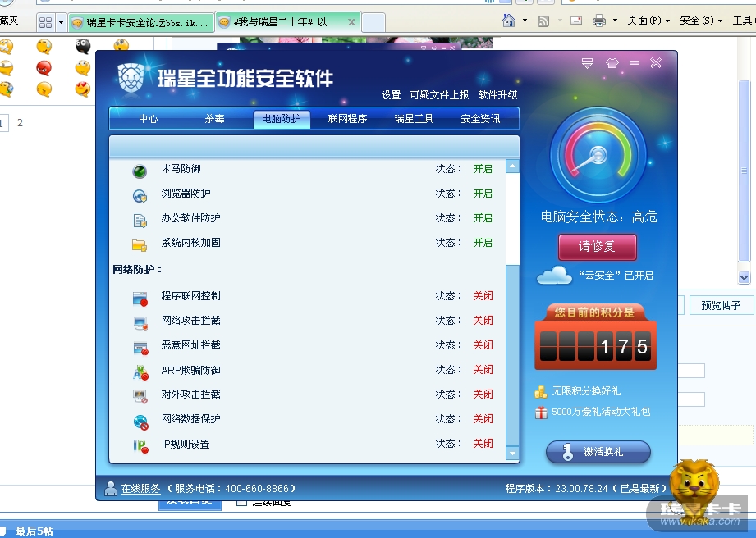
Task: Click the system kernel hardening folder icon
Action: click(x=140, y=245)
